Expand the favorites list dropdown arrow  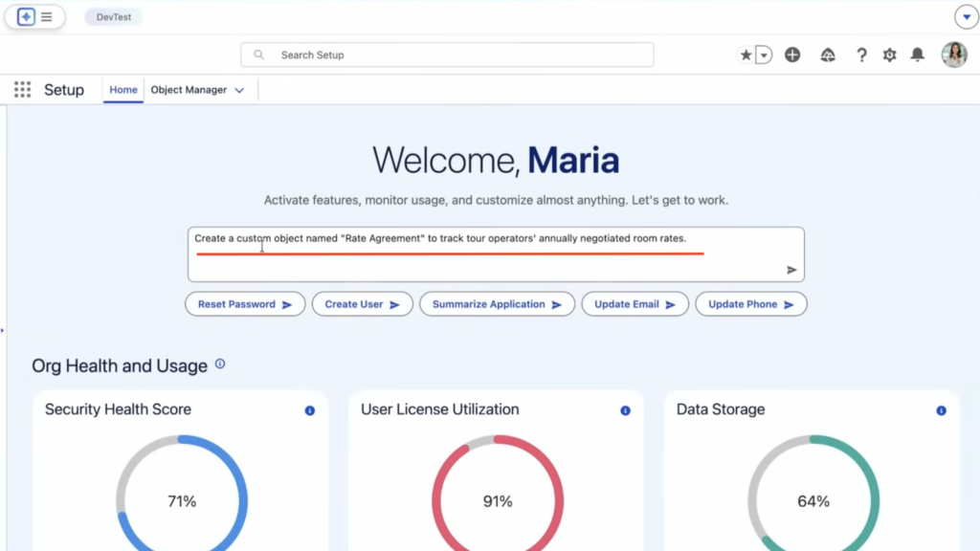(764, 55)
